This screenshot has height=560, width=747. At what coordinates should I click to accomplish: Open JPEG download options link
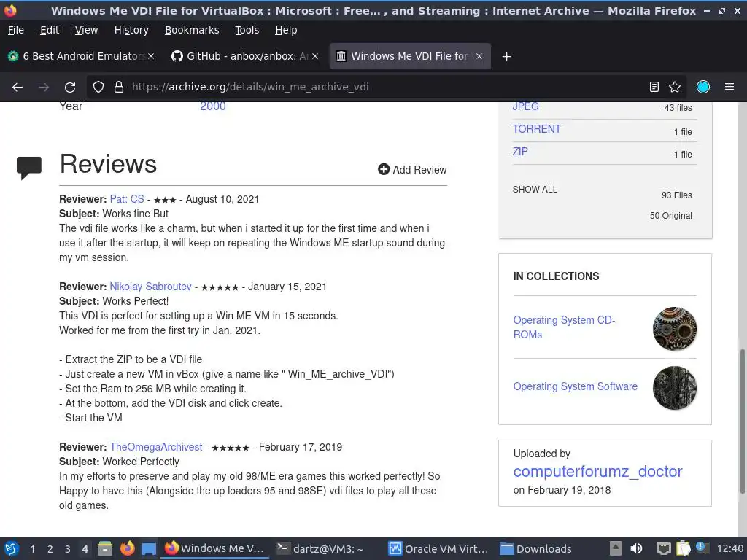coord(525,106)
